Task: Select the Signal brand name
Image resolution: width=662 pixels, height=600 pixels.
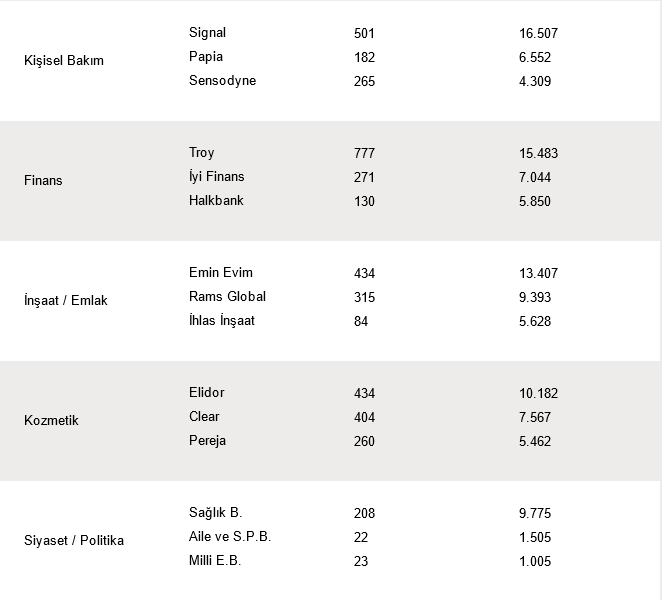Action: [207, 33]
